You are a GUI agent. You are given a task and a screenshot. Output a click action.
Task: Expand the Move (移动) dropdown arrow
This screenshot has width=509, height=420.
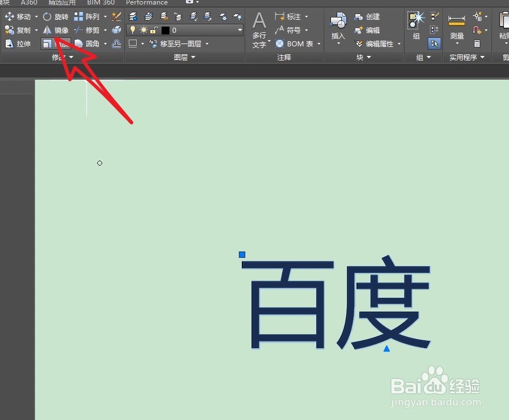[36, 16]
